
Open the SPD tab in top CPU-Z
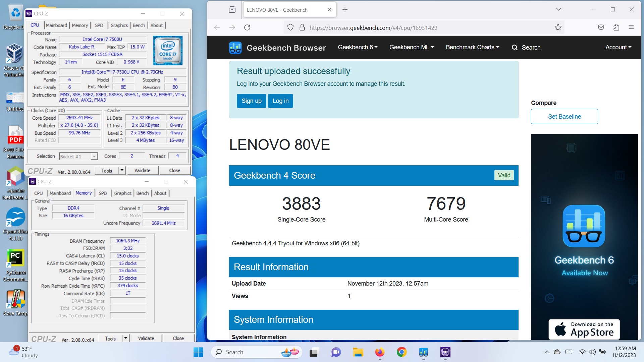pyautogui.click(x=99, y=25)
